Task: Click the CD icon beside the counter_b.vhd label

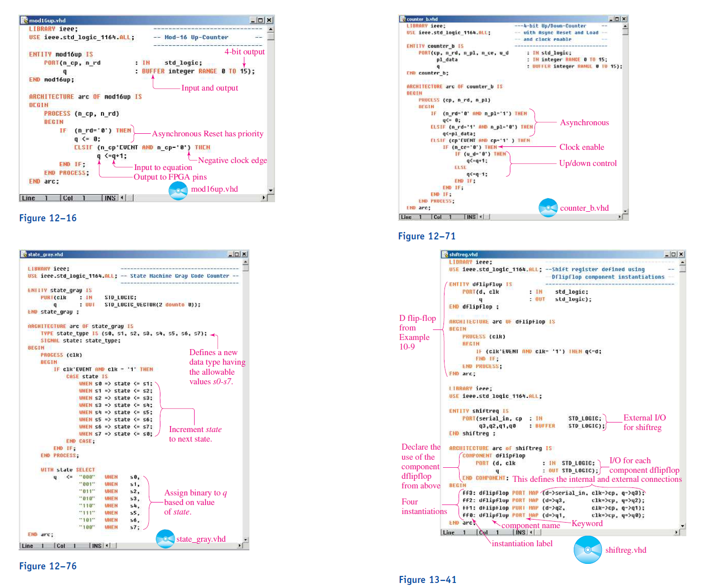Action: pyautogui.click(x=548, y=208)
